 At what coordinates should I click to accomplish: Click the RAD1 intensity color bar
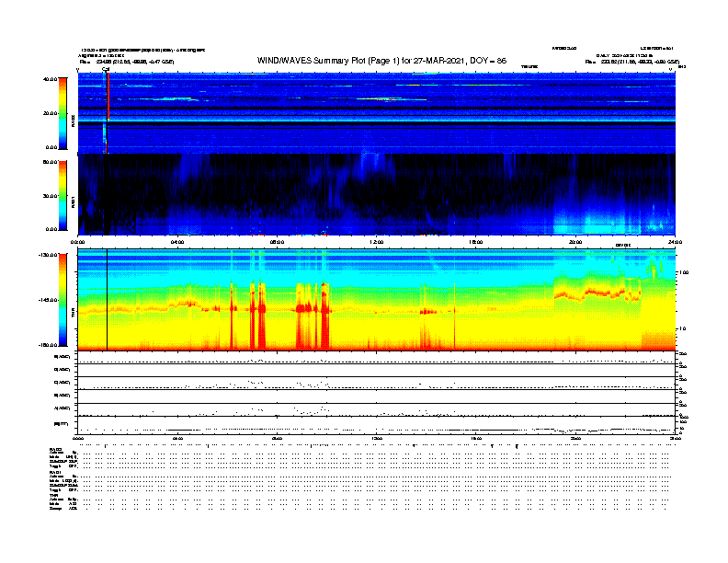point(63,196)
